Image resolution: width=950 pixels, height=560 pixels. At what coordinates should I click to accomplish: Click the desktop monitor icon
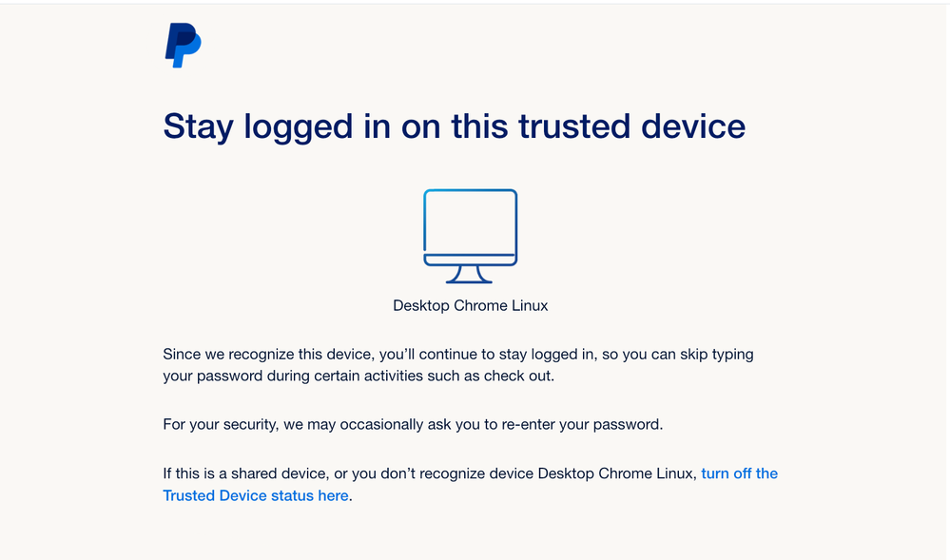(470, 237)
